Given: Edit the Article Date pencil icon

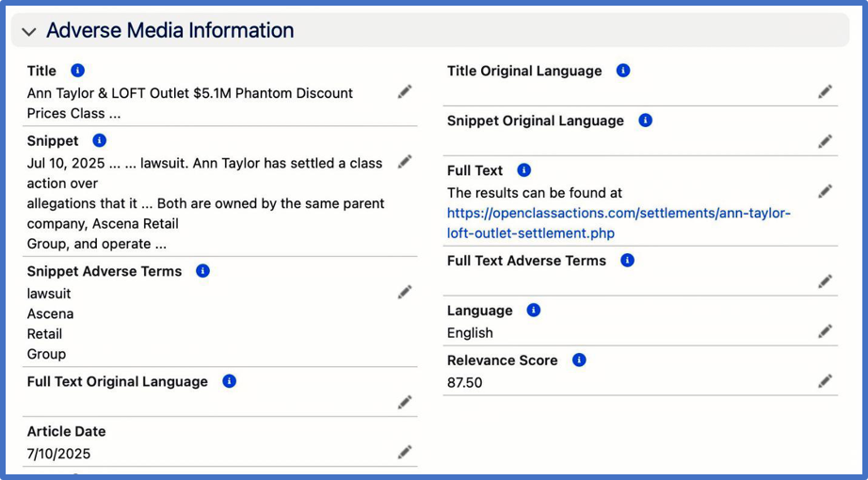Looking at the screenshot, I should 405,453.
